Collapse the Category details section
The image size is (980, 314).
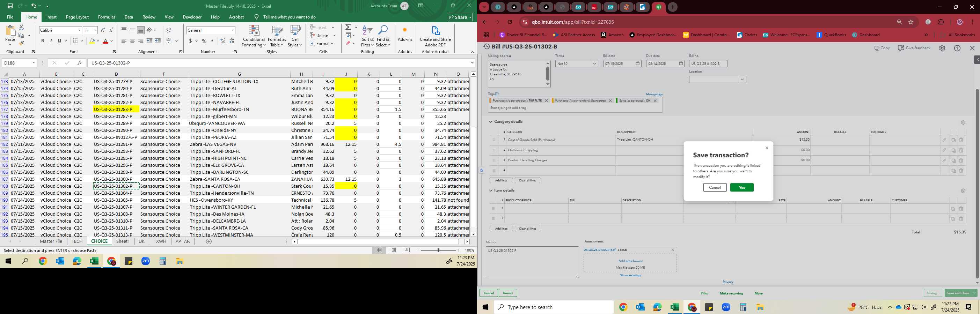tap(491, 122)
